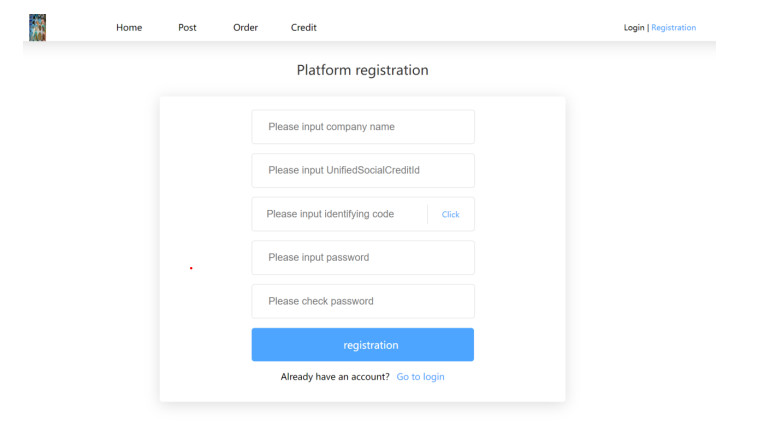Click the site logo image
This screenshot has width=762, height=426.
pyautogui.click(x=37, y=27)
